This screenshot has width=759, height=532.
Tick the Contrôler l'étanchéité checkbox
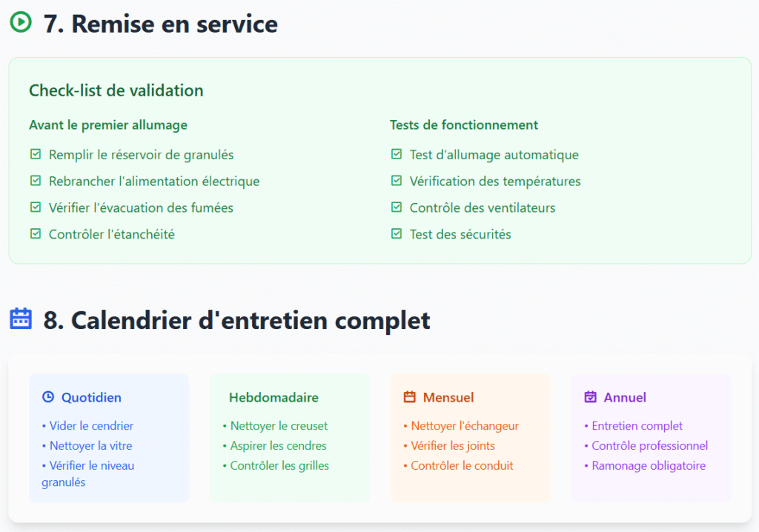[36, 234]
